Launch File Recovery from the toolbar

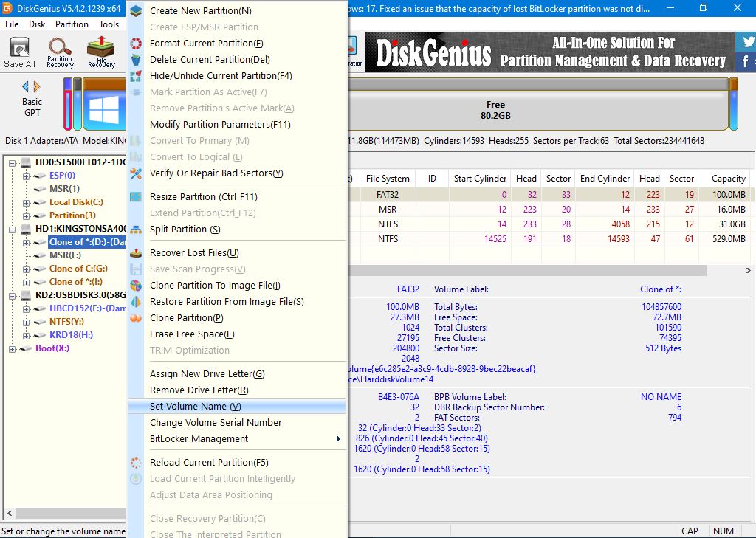point(101,52)
